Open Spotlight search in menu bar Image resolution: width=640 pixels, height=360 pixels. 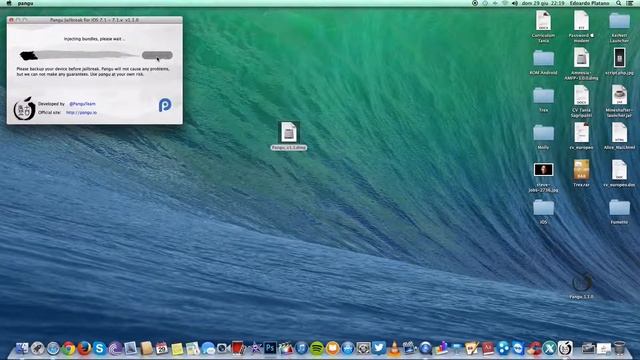[619, 3]
